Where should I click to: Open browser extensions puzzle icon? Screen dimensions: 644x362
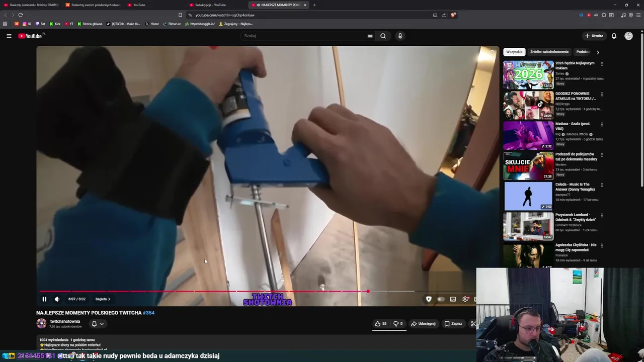604,15
